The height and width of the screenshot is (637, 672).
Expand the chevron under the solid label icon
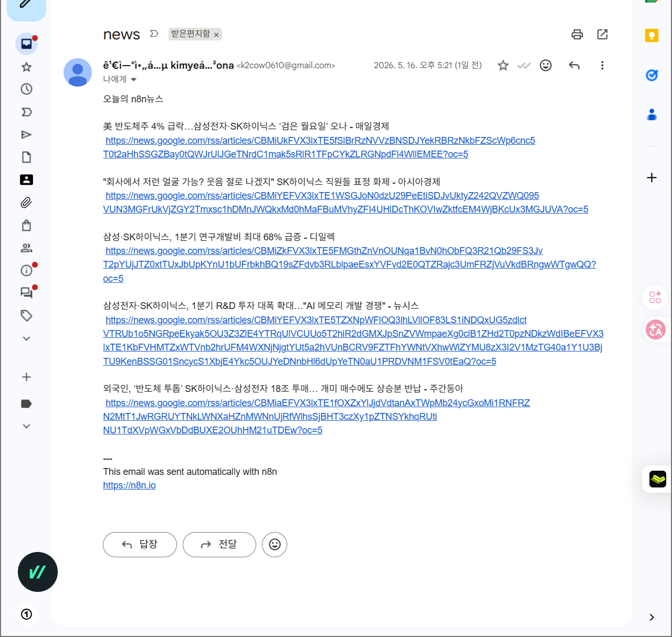click(x=27, y=427)
